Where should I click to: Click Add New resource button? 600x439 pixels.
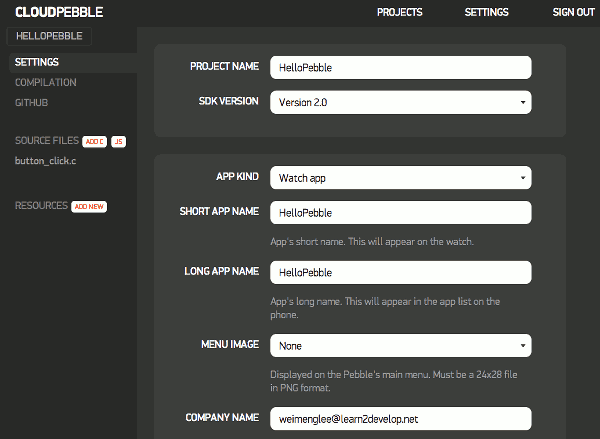pyautogui.click(x=89, y=207)
